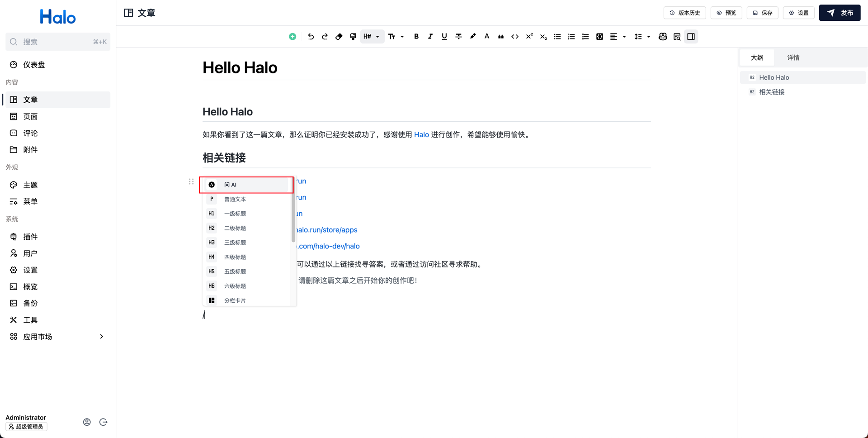The width and height of the screenshot is (868, 438).
Task: Open 主题 themes in sidebar
Action: coord(58,185)
